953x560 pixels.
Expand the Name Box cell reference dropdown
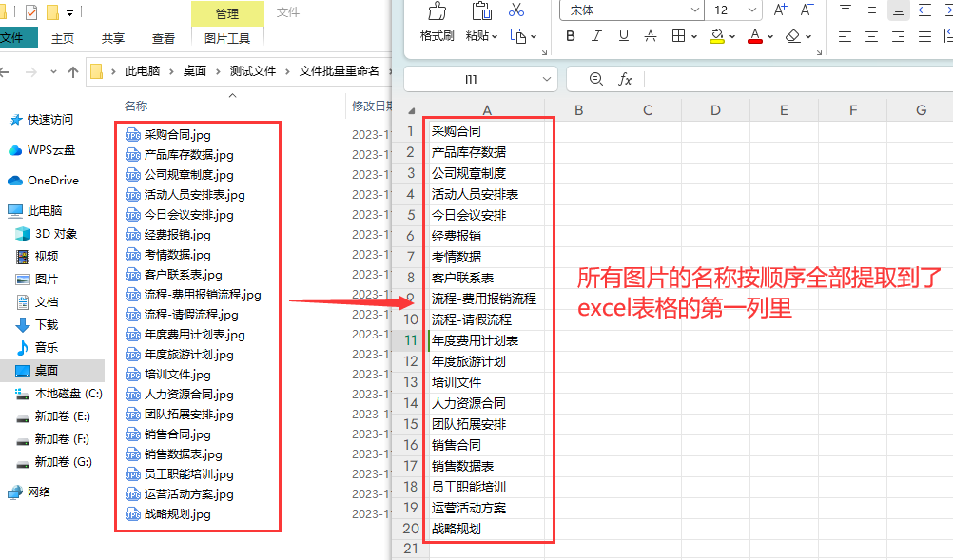(x=545, y=79)
